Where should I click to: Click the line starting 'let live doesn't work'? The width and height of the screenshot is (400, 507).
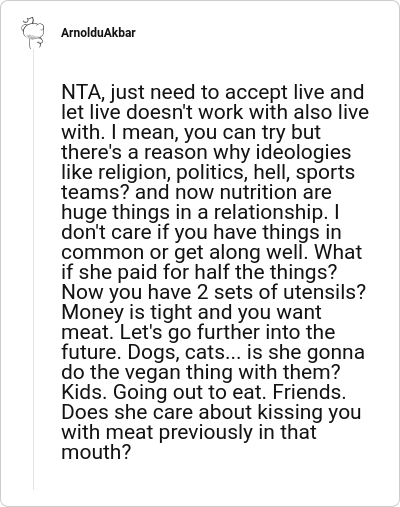tap(215, 112)
